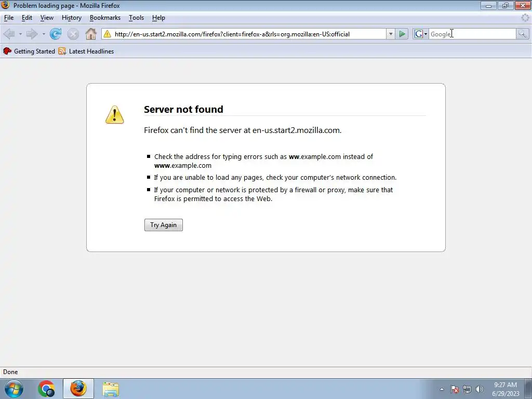Image resolution: width=532 pixels, height=399 pixels.
Task: Click the yellow warning sign on error page
Action: (x=115, y=115)
